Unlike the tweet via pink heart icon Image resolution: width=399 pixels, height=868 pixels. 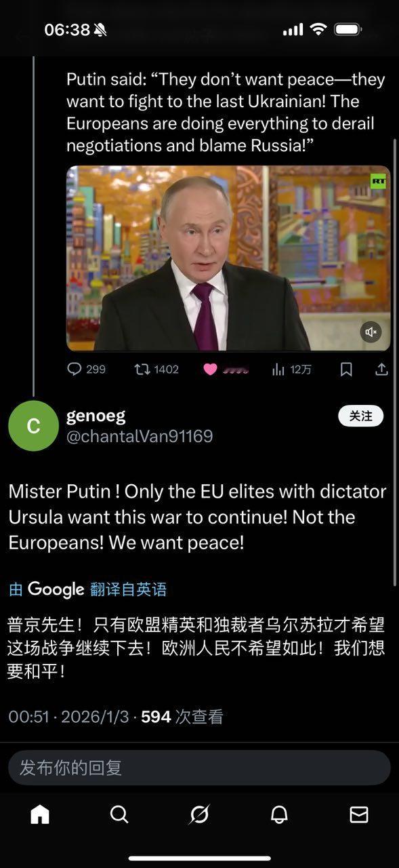[210, 369]
